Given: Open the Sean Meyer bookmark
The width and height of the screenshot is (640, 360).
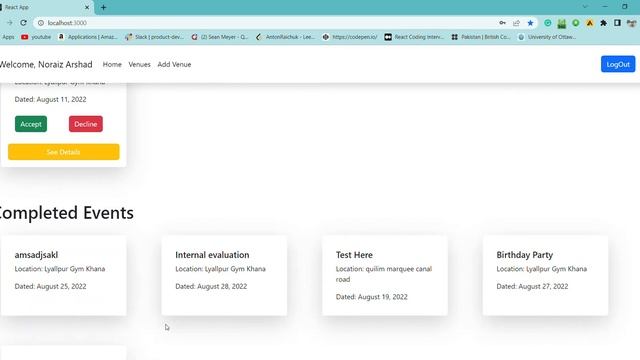Looking at the screenshot, I should coord(220,37).
